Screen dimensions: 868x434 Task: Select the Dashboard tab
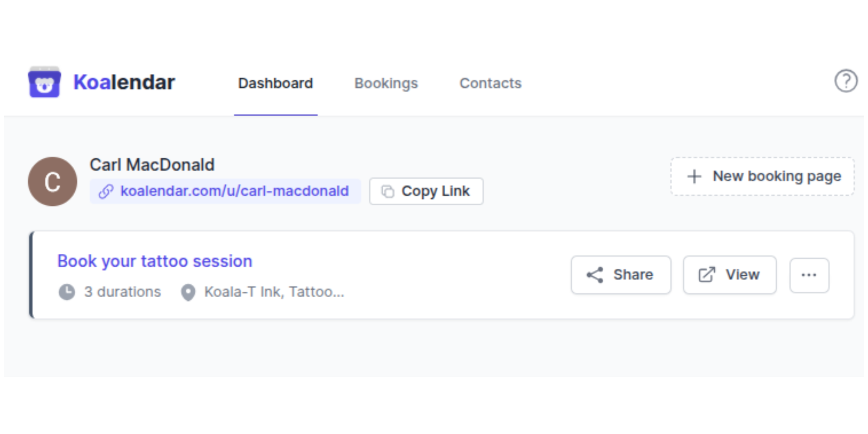[x=276, y=83]
